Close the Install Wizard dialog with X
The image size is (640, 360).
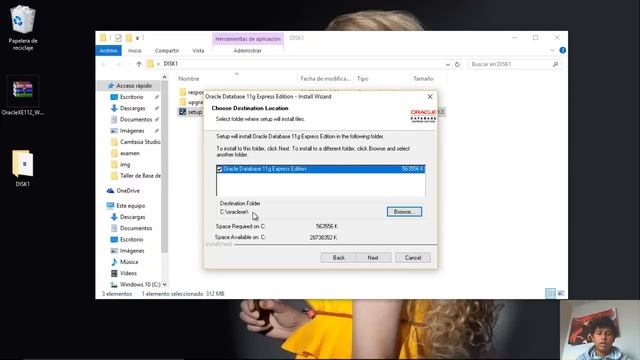tap(430, 96)
